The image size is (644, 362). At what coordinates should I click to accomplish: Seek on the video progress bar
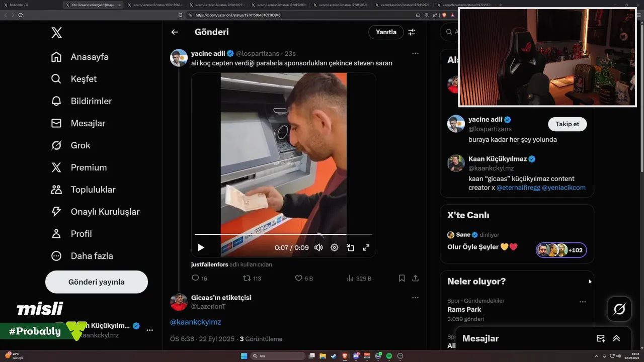tap(283, 234)
